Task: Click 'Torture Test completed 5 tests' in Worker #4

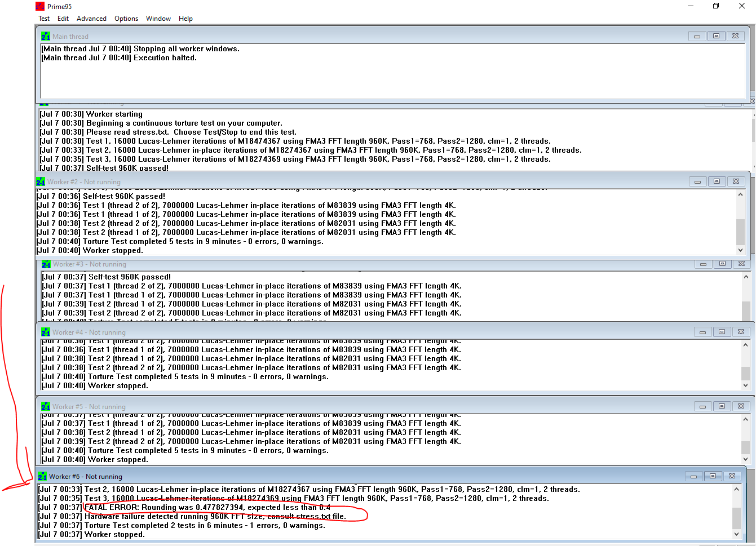Action: pos(185,377)
